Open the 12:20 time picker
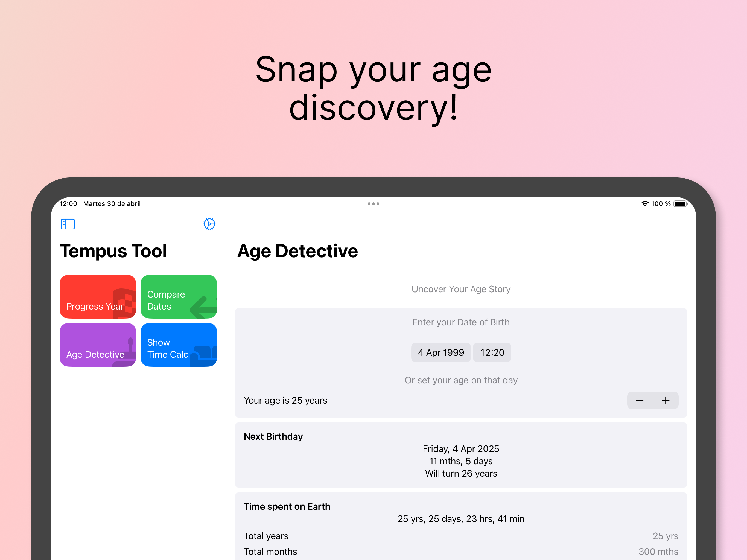Screen dimensions: 747x560 coord(492,353)
